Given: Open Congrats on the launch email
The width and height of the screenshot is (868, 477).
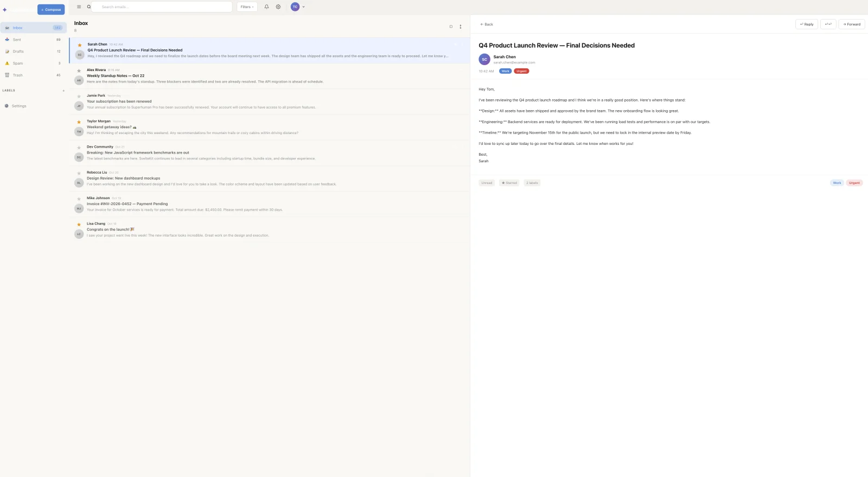Looking at the screenshot, I should coord(270,230).
